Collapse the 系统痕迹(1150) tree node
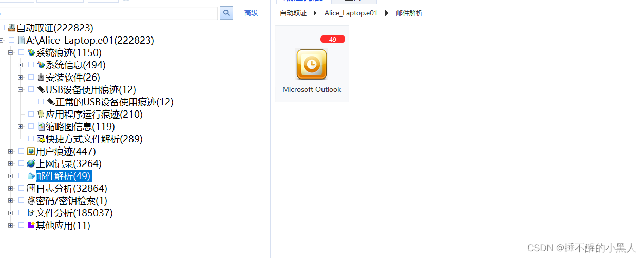644x258 pixels. pos(10,52)
